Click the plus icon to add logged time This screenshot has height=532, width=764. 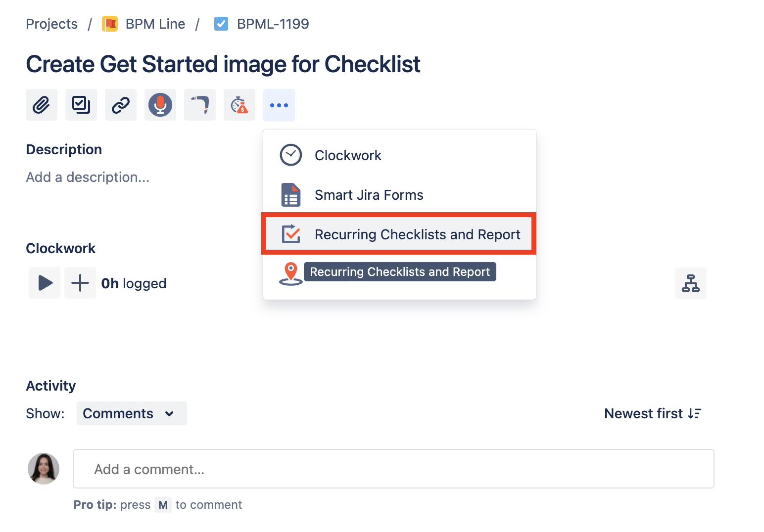pos(80,283)
